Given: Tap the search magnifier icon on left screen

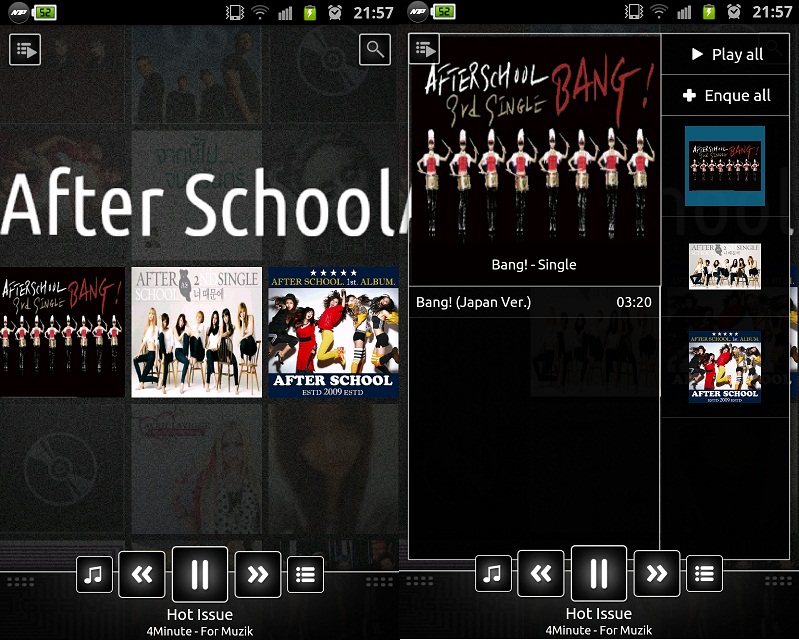Looking at the screenshot, I should pyautogui.click(x=375, y=49).
